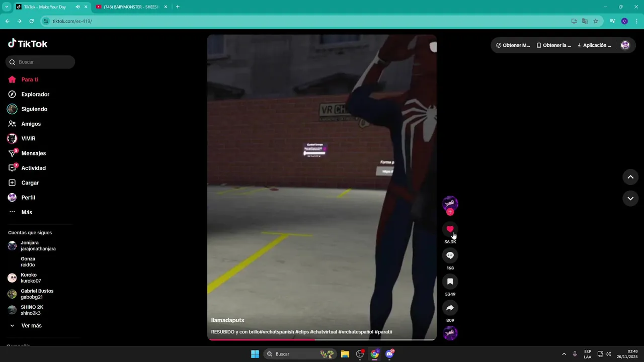The height and width of the screenshot is (362, 644).
Task: Click the TikTok logo
Action: click(28, 44)
